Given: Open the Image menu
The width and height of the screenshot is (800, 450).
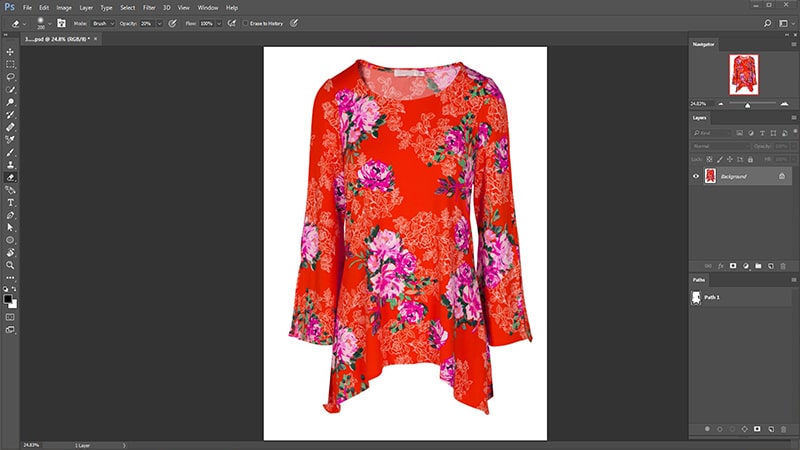Looking at the screenshot, I should pyautogui.click(x=64, y=8).
